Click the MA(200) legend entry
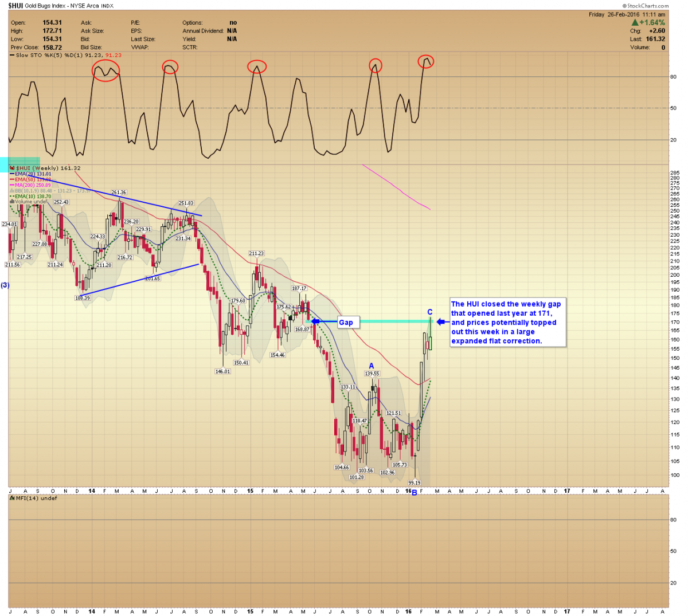This screenshot has height=616, width=688. tap(32, 185)
